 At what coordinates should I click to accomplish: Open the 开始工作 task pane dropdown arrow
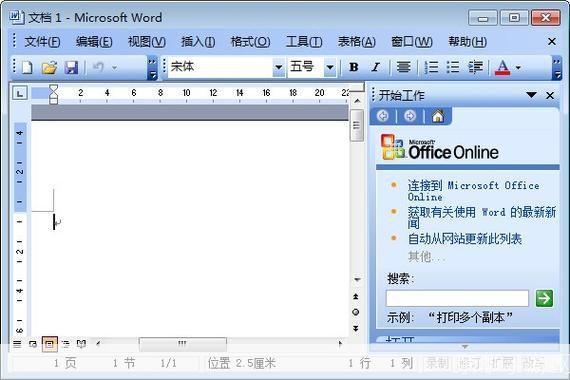[531, 95]
